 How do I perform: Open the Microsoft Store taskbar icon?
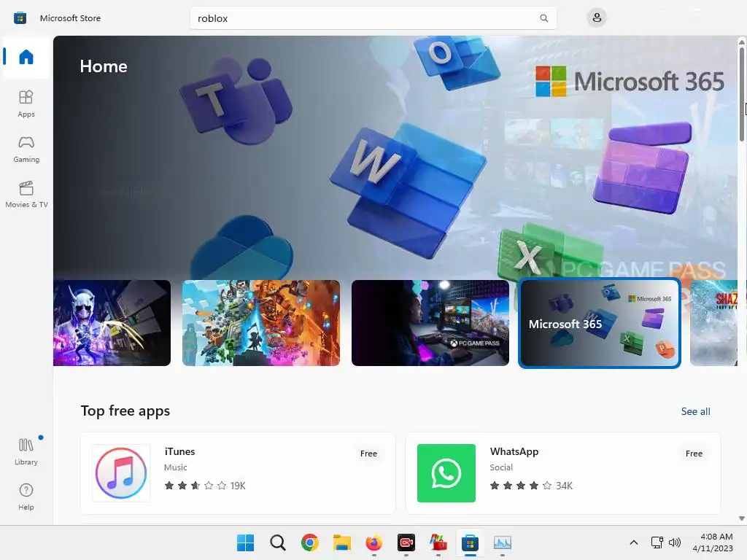coord(471,542)
